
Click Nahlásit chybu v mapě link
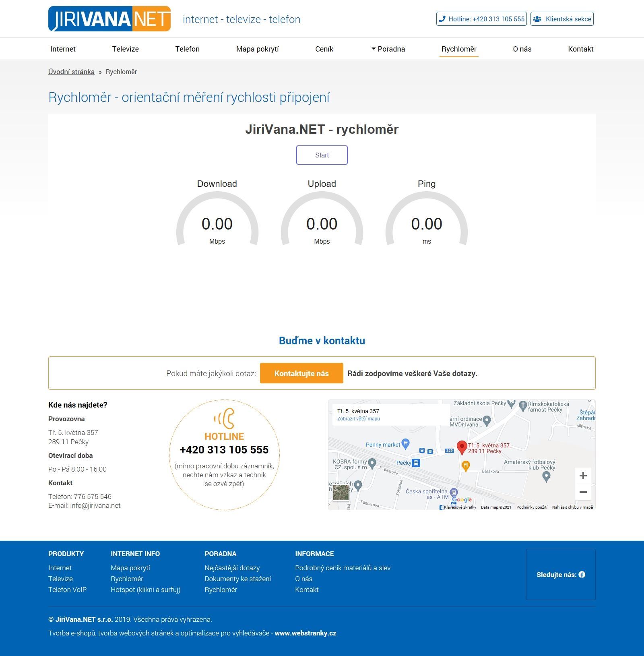coord(572,507)
